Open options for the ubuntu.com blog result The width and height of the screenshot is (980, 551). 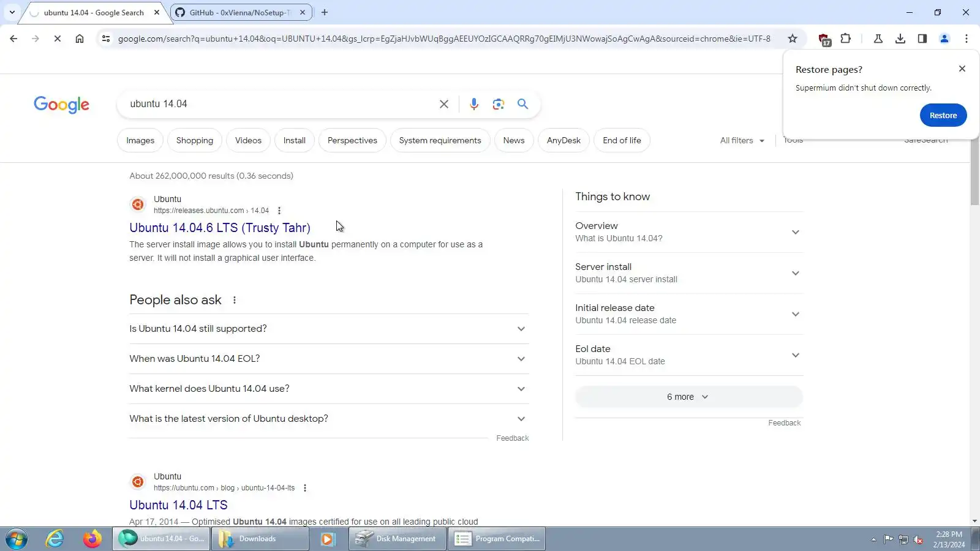pyautogui.click(x=305, y=488)
